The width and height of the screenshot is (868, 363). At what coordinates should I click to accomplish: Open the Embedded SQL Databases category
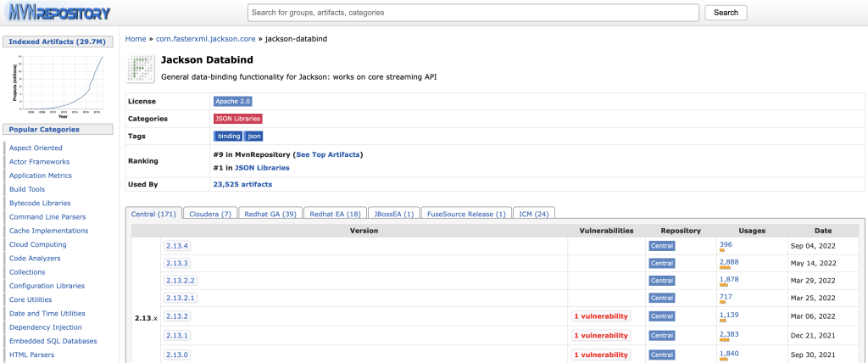(53, 342)
